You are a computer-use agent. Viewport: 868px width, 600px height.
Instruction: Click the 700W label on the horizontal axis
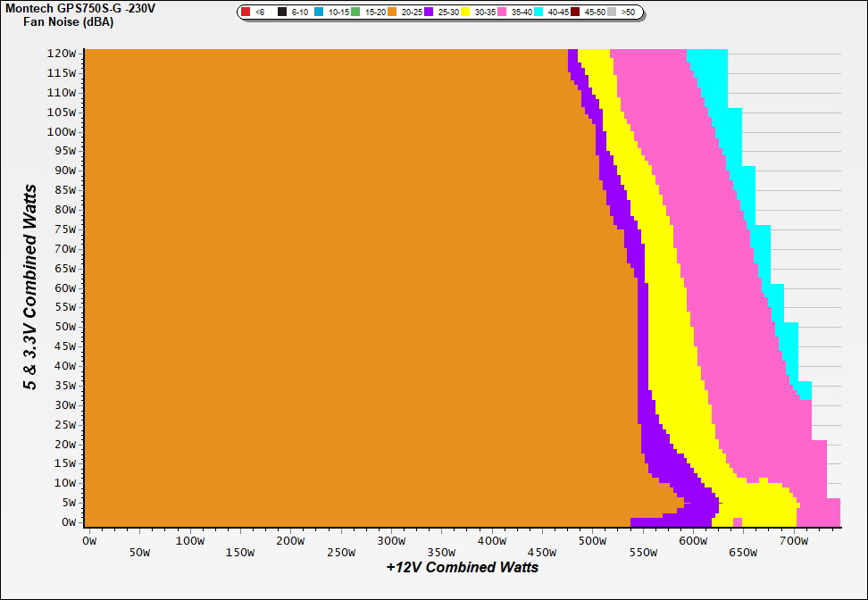pyautogui.click(x=795, y=540)
